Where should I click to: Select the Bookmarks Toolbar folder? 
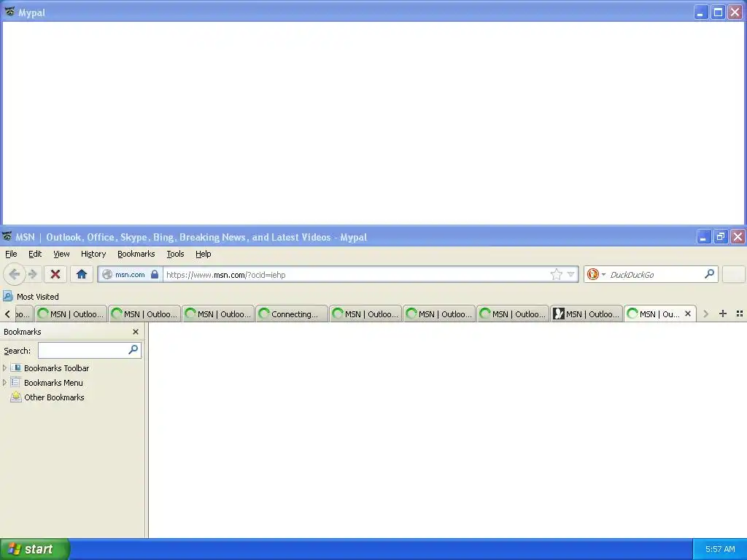(x=50, y=368)
